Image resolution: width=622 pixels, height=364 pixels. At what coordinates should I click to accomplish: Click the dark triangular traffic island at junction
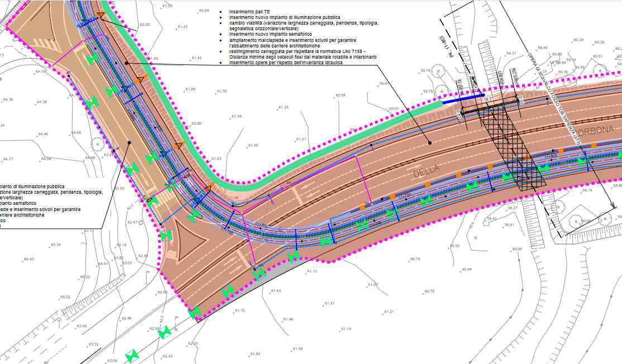[186, 246]
